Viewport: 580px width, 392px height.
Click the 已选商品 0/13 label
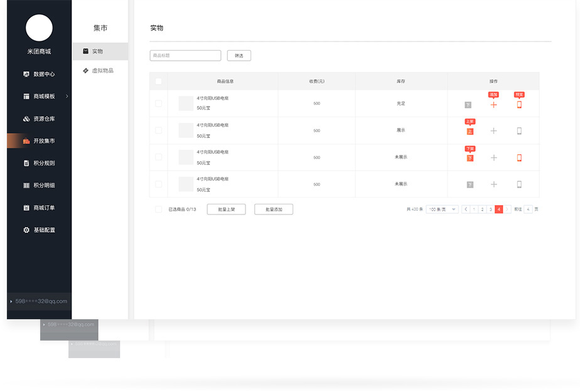click(x=183, y=209)
